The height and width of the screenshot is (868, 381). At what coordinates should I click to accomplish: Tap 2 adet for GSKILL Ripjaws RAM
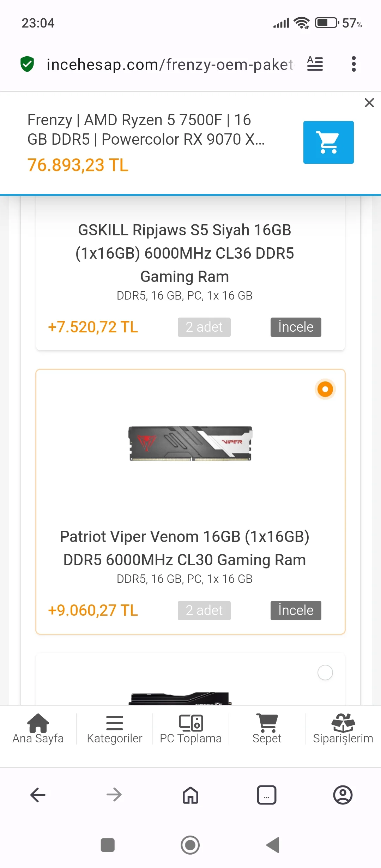pyautogui.click(x=204, y=327)
